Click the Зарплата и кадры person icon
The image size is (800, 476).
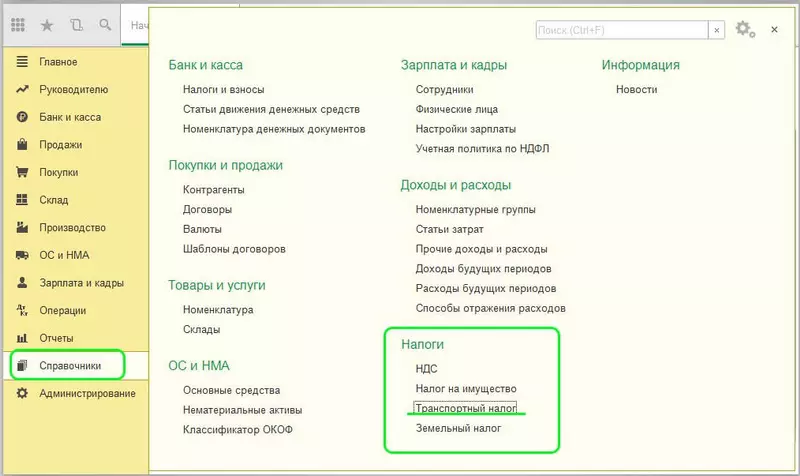22,282
